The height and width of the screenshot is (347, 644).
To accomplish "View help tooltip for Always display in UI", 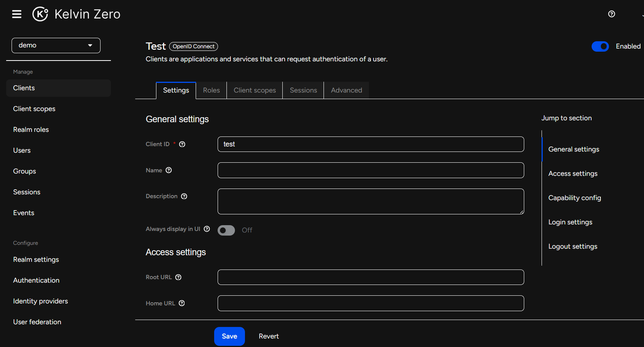I will click(x=207, y=229).
